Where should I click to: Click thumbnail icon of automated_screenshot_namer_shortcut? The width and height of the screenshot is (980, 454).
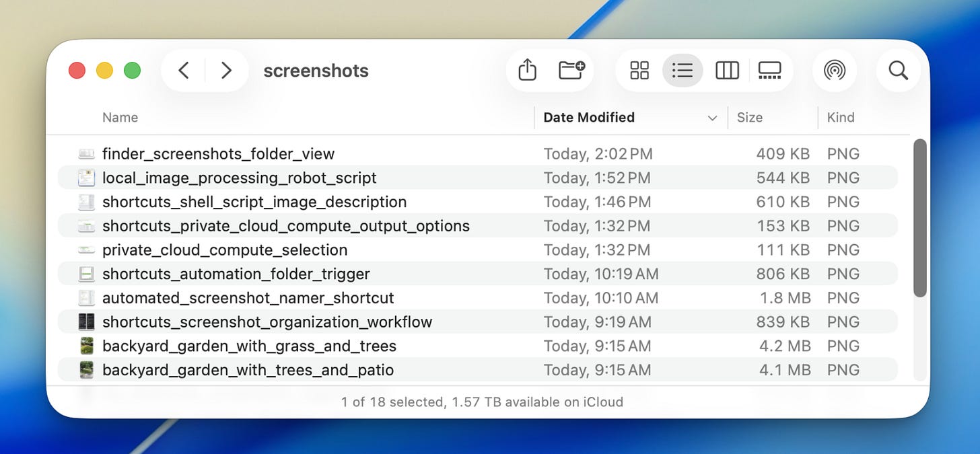pyautogui.click(x=86, y=298)
